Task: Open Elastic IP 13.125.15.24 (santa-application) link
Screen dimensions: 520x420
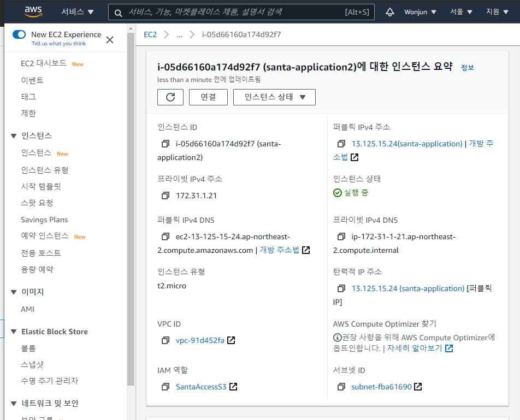Action: pyautogui.click(x=408, y=288)
